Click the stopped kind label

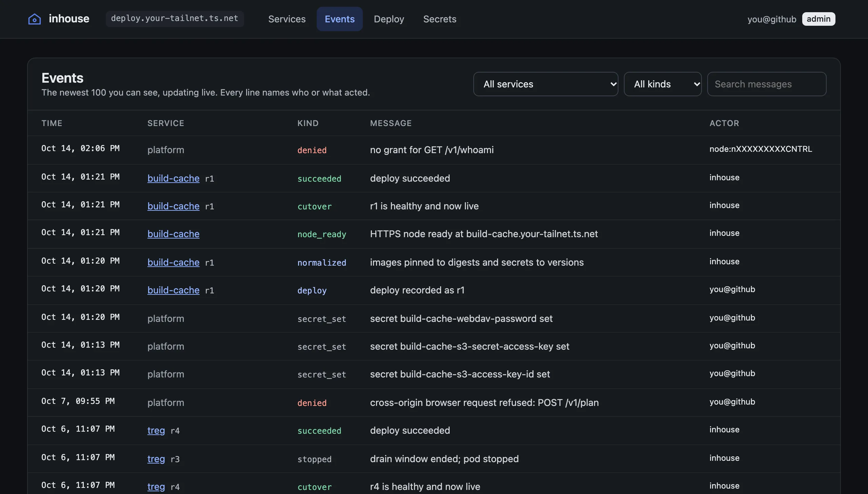point(314,459)
